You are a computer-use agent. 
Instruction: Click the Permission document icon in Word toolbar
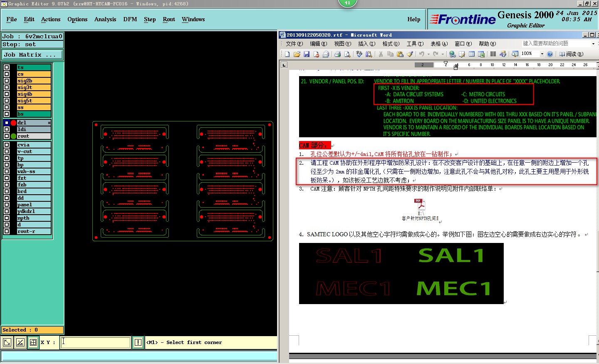click(316, 54)
